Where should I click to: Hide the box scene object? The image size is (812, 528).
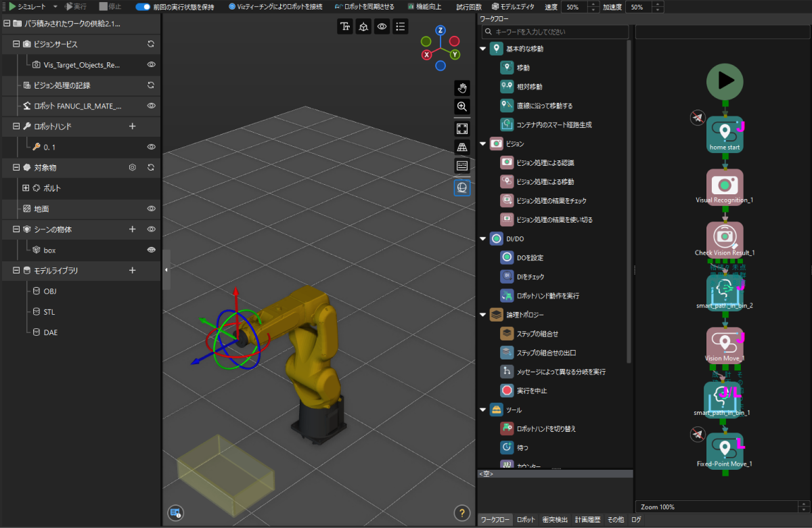(x=152, y=250)
